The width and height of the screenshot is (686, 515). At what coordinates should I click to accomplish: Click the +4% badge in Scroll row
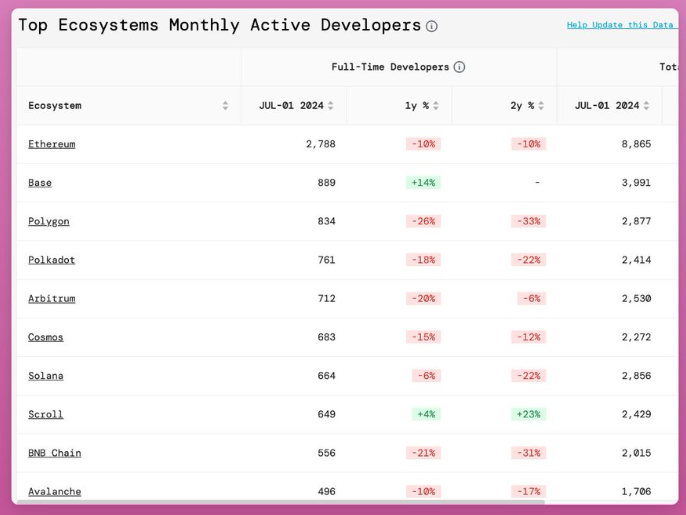[426, 414]
